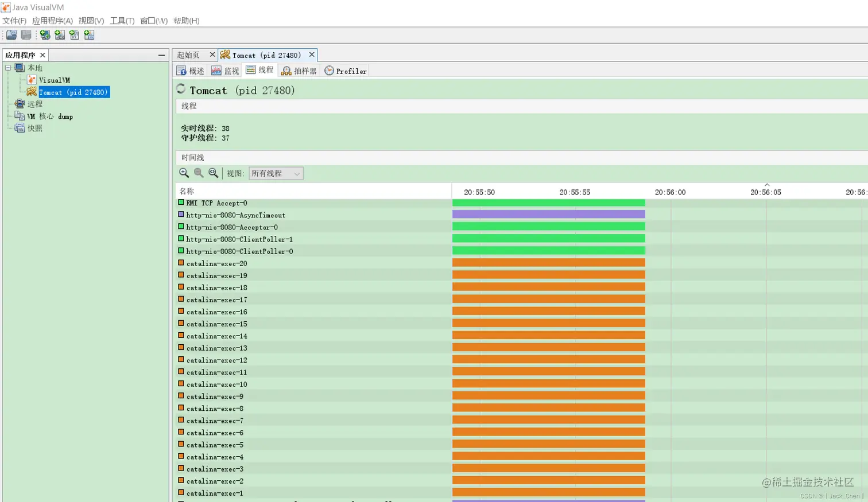This screenshot has height=502, width=868.
Task: Click the Load file toolbar icon
Action: [x=11, y=35]
